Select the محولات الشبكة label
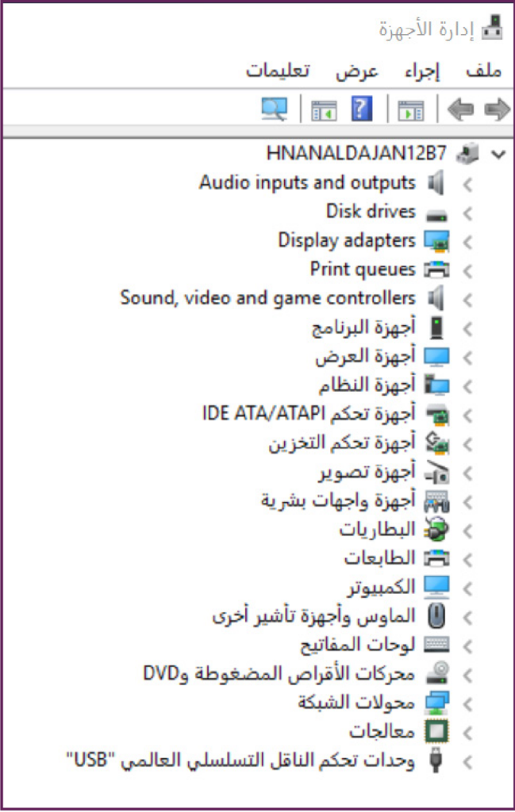Viewport: 515px width, 812px height. point(356,703)
